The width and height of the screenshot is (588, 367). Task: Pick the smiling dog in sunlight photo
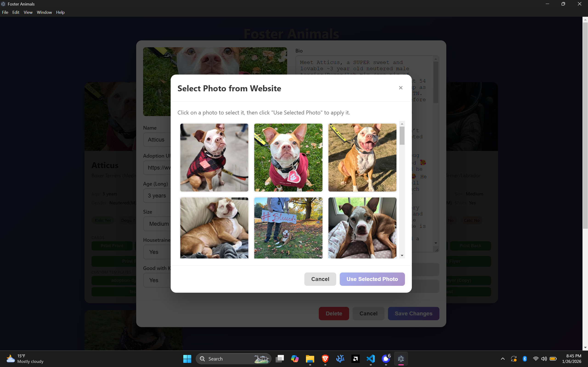tap(362, 158)
